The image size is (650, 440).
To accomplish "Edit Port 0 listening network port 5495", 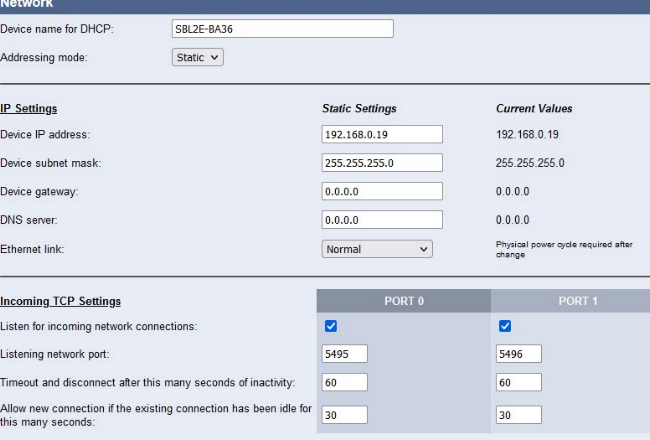I will [x=344, y=354].
